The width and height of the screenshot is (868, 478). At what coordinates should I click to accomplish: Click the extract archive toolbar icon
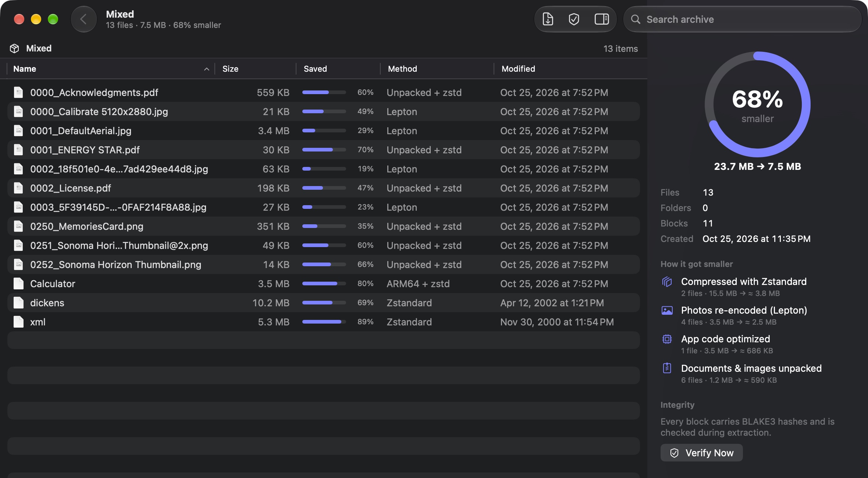pyautogui.click(x=548, y=19)
